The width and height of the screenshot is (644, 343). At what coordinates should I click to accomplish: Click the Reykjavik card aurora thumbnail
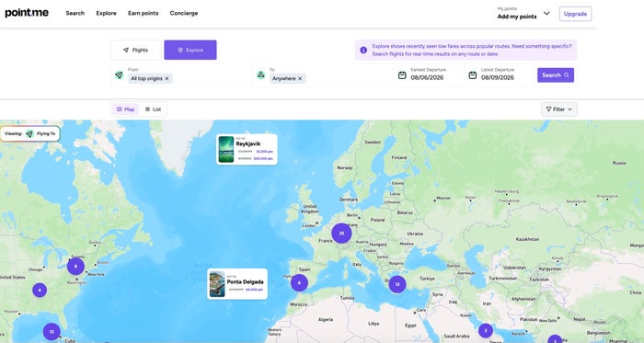[x=226, y=149]
